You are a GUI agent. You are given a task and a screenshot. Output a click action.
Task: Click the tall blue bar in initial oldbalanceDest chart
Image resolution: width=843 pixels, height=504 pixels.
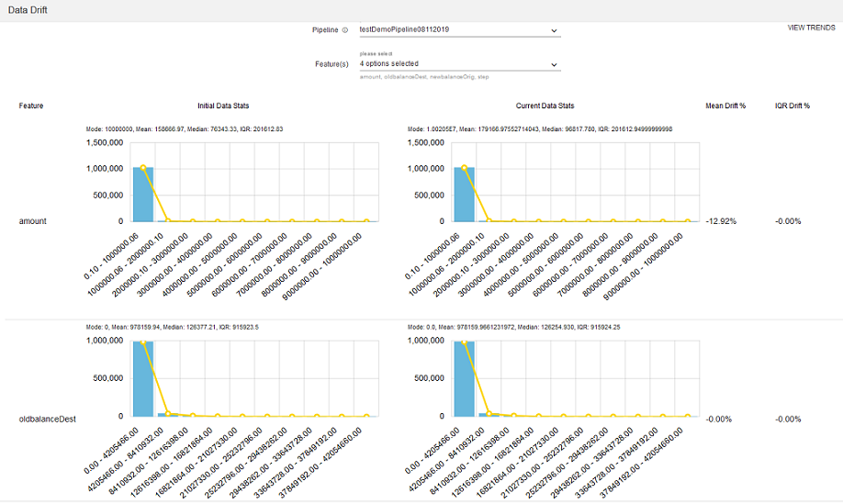143,379
